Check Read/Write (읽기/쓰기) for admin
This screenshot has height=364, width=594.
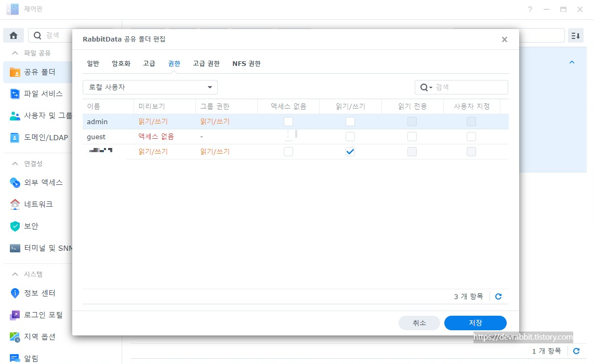coord(350,122)
